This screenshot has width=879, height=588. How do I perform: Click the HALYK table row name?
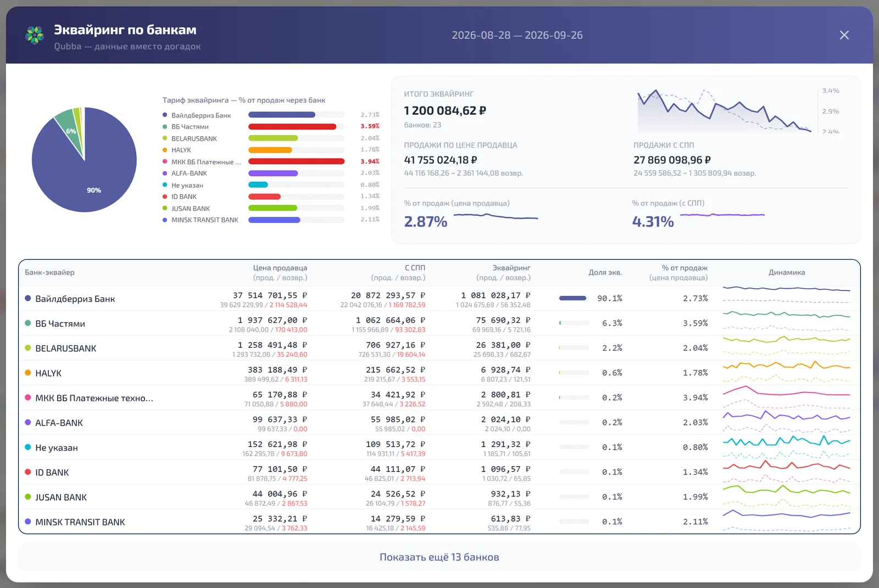point(48,373)
